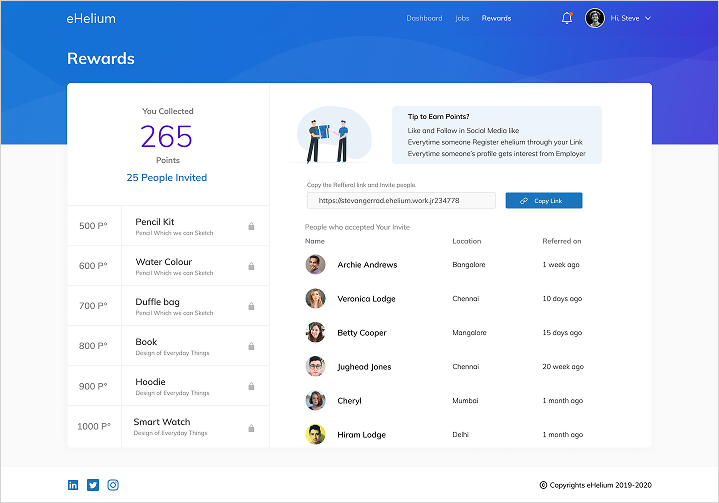Viewport: 719px width, 503px height.
Task: Click the 15 days ago entry
Action: coord(562,332)
